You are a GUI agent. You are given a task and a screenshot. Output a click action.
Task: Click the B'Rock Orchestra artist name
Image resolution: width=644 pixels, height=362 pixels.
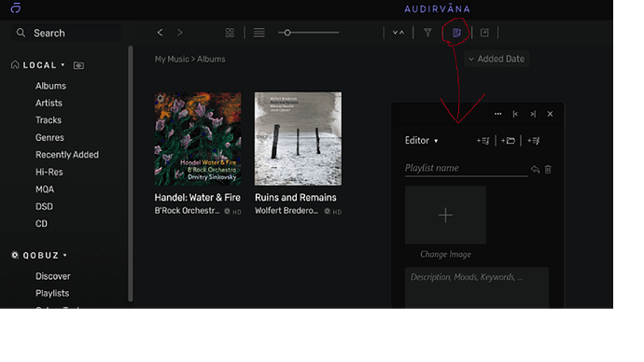click(187, 211)
